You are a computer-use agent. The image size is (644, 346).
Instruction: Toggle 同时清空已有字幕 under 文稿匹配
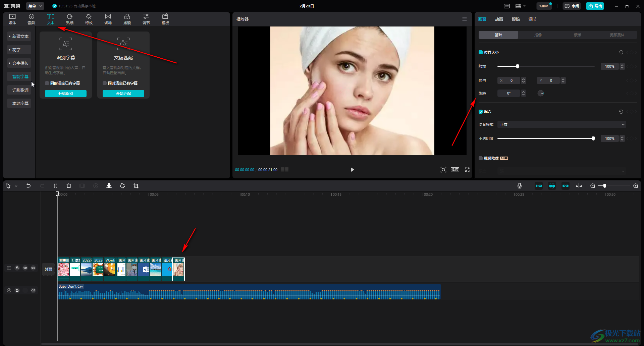pos(105,83)
